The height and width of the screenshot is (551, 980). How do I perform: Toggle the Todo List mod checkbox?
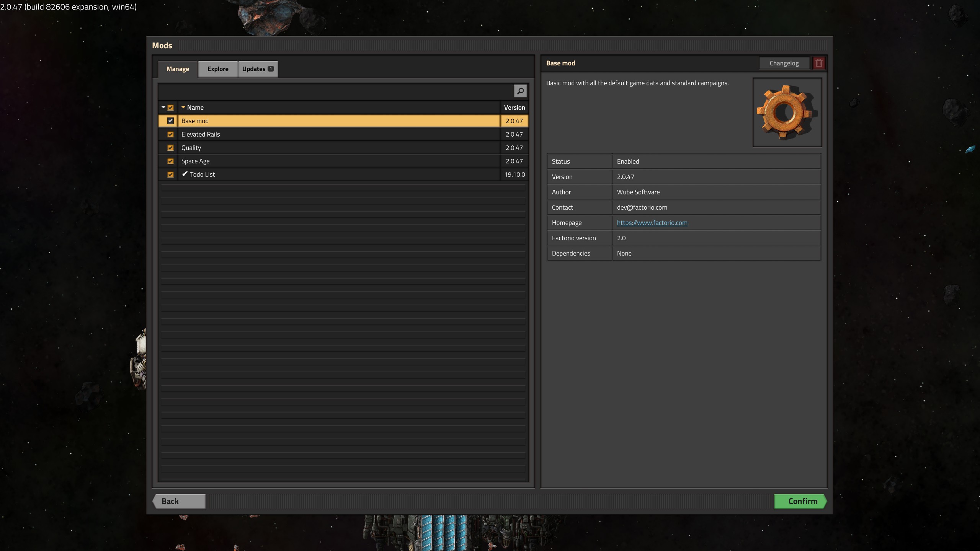click(x=170, y=174)
